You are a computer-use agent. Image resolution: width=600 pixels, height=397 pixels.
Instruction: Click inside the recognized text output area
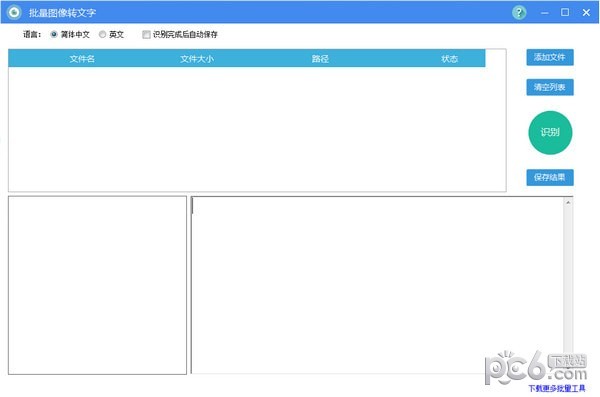(377, 285)
